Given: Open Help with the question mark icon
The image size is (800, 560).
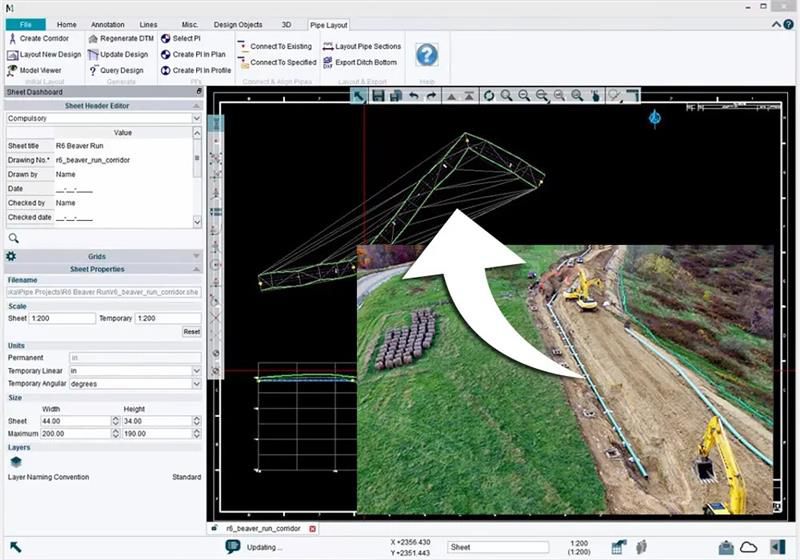Looking at the screenshot, I should pyautogui.click(x=427, y=54).
